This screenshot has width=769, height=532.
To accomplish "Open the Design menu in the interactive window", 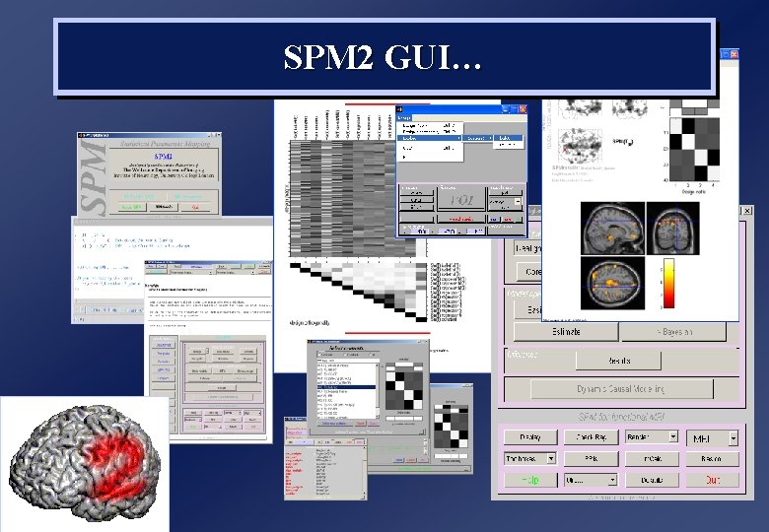I will [404, 117].
